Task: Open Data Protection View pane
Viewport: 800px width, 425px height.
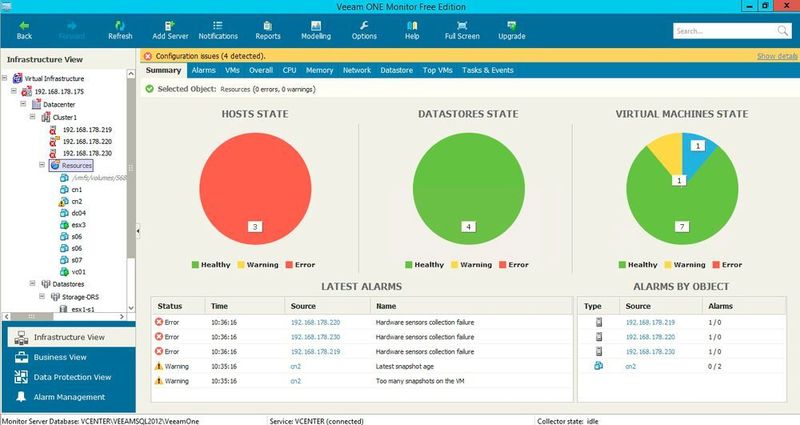Action: click(x=71, y=377)
